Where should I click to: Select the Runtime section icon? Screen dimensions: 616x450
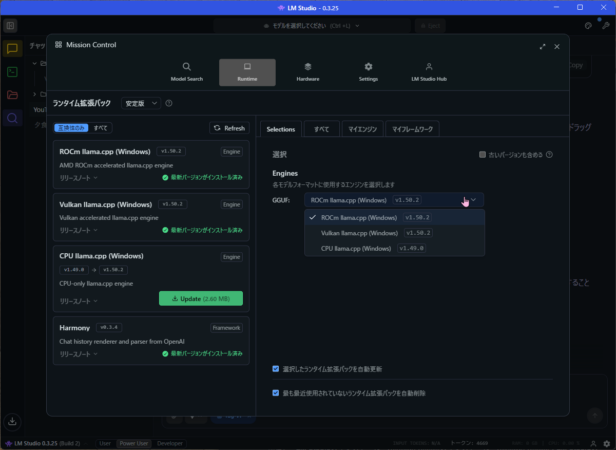coord(247,67)
